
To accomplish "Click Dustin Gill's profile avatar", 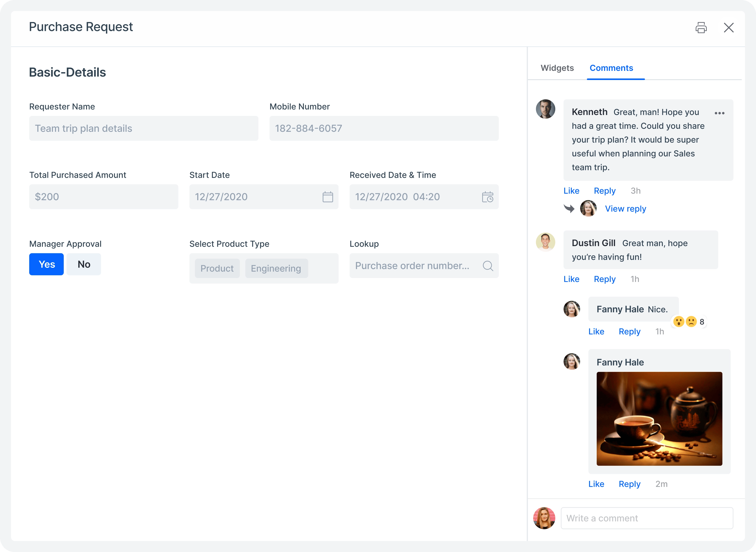I will coord(545,241).
